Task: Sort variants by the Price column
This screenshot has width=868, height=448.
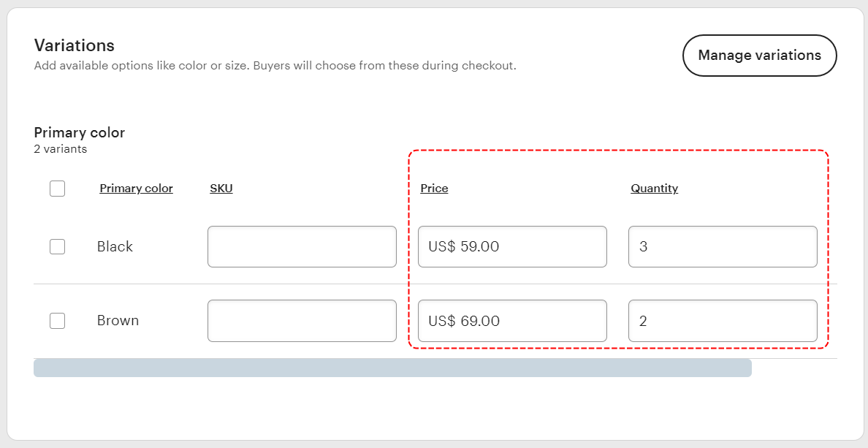Action: click(x=434, y=188)
